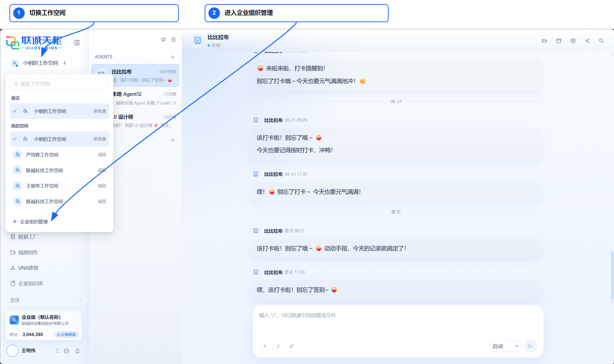Click the share icon in chat header
This screenshot has height=364, width=614.
pos(587,41)
